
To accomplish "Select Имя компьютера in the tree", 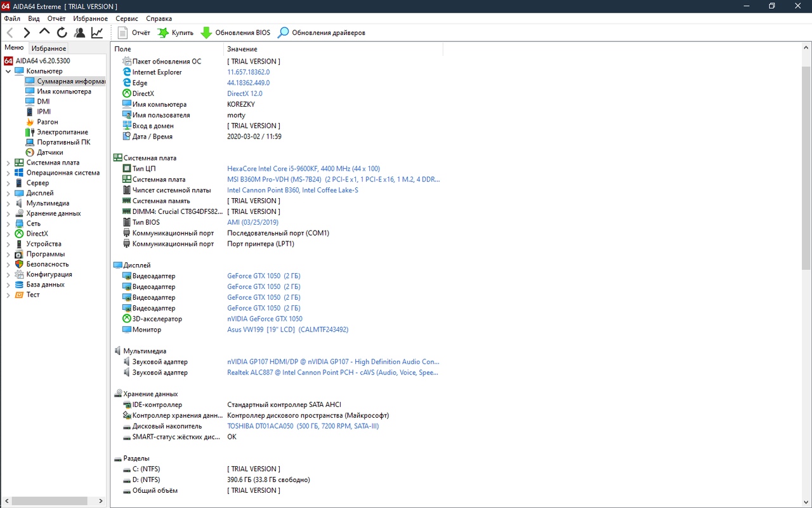I will click(64, 91).
